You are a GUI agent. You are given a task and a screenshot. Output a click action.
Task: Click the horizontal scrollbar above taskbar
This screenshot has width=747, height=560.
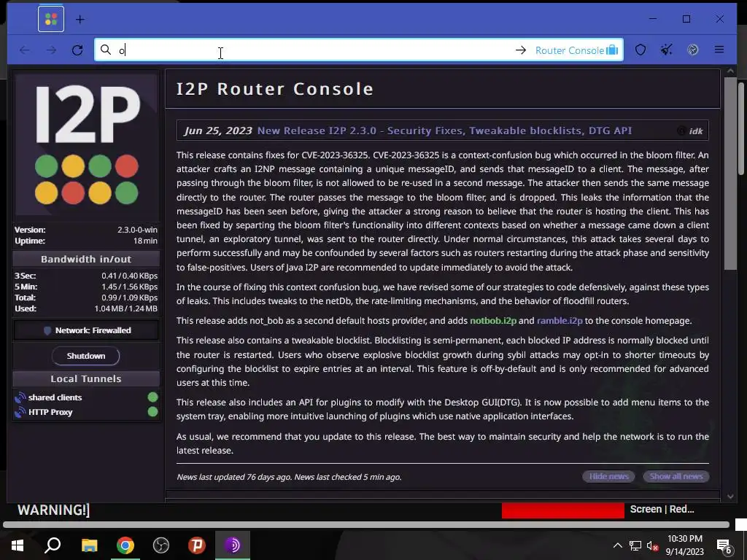click(x=366, y=525)
